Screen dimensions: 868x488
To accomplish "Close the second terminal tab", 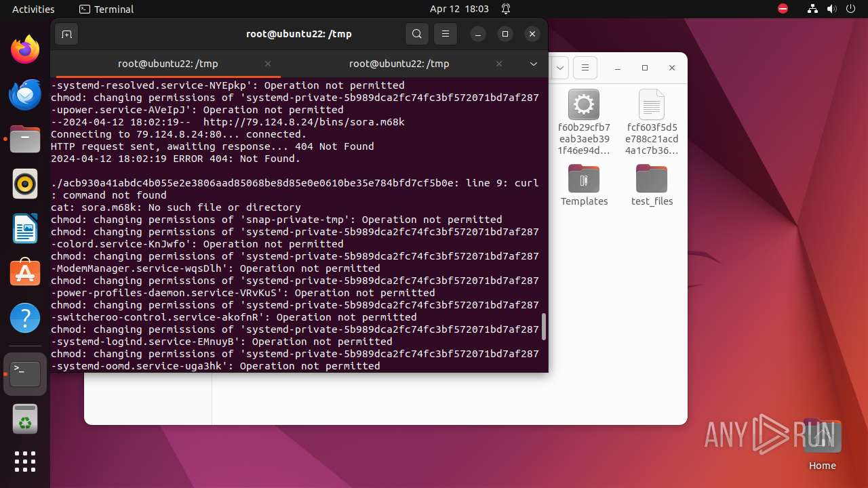I will [499, 64].
